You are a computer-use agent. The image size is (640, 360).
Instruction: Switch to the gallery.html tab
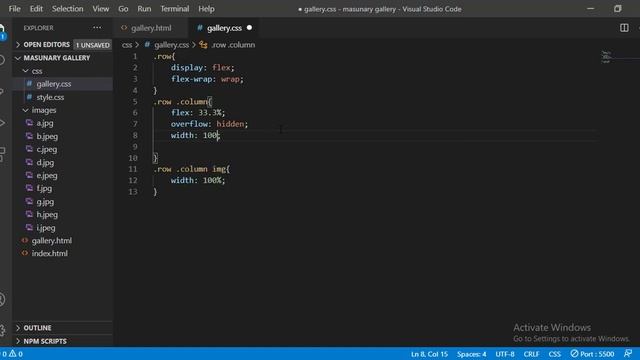pyautogui.click(x=151, y=28)
